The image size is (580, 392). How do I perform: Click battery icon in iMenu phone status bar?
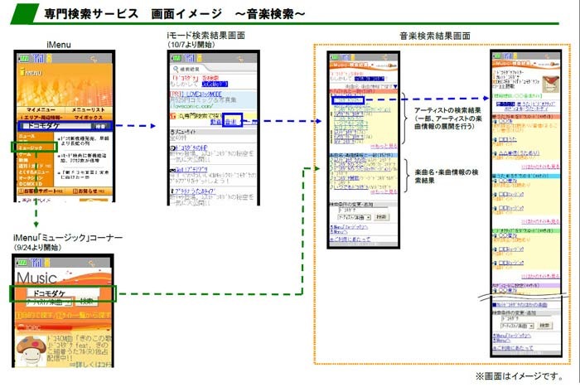24,59
